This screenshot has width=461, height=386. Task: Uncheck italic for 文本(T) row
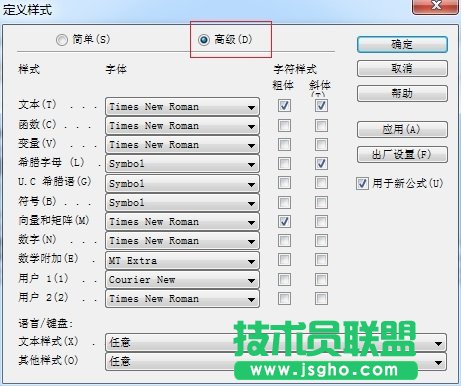tap(321, 106)
